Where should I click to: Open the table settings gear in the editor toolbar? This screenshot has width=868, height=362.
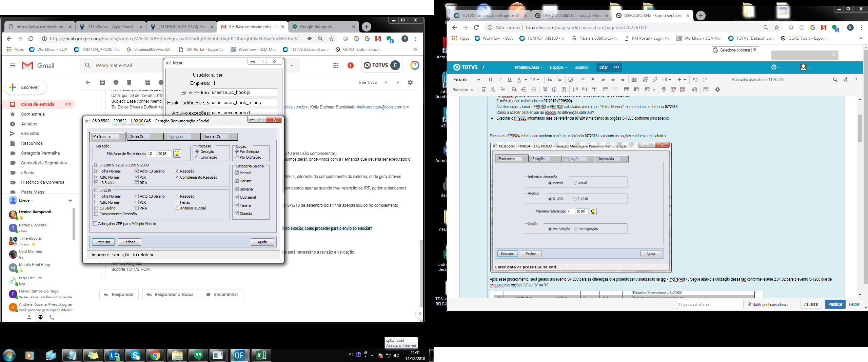click(x=717, y=89)
